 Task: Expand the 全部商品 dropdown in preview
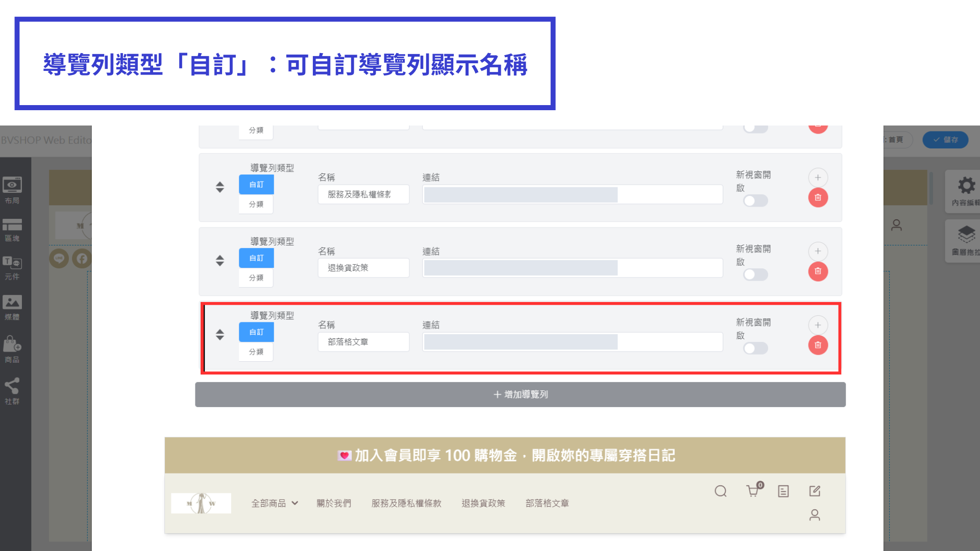[275, 503]
